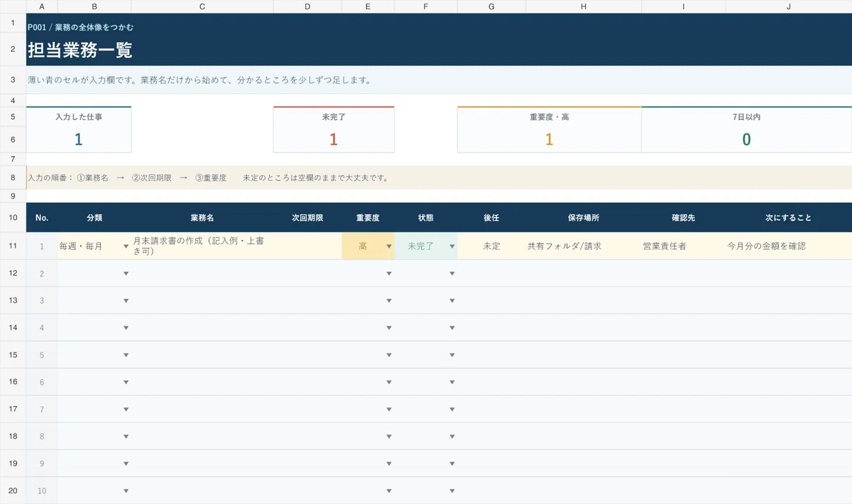Select row 11 by its row number header
This screenshot has height=504, width=852.
(x=13, y=246)
